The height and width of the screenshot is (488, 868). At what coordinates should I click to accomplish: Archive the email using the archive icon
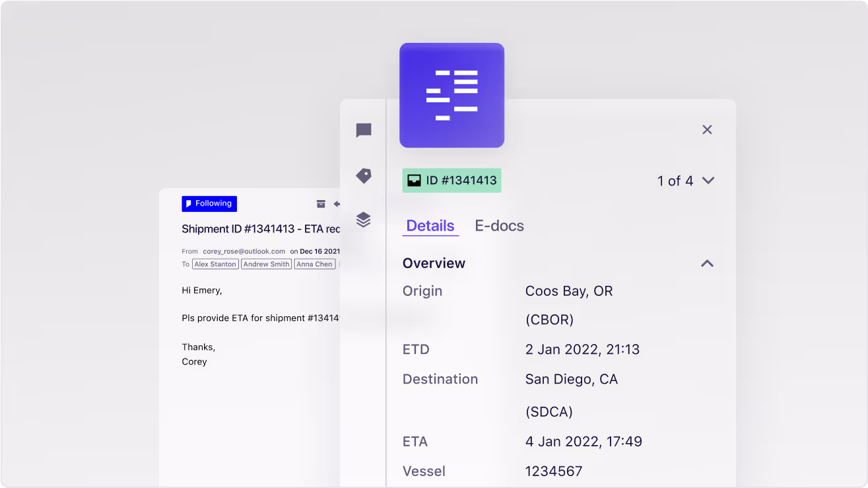[321, 204]
